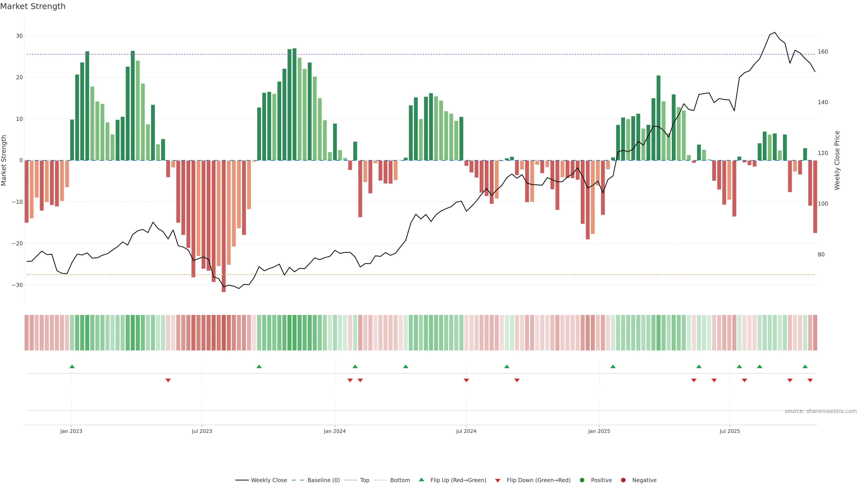
Task: Click the Jul 2025 x-axis label
Action: point(729,431)
